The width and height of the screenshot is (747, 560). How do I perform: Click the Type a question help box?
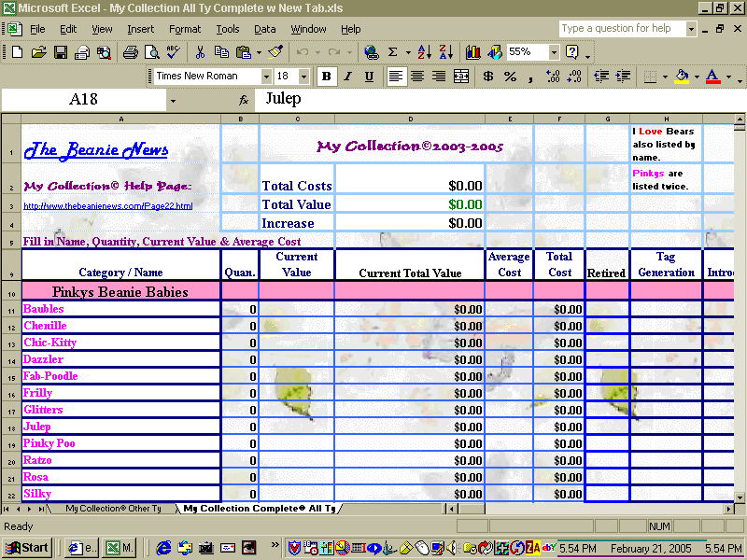click(x=621, y=29)
